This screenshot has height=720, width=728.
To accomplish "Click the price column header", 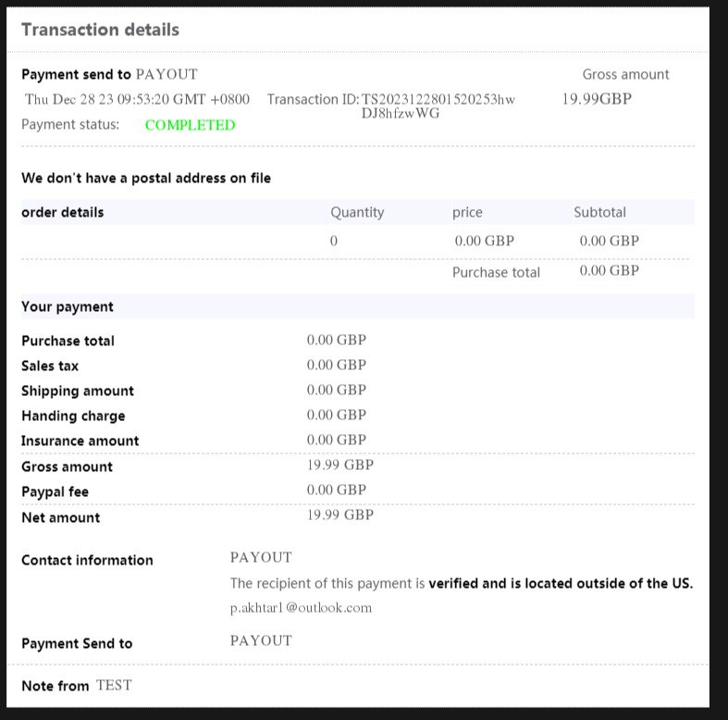I will coord(467,212).
